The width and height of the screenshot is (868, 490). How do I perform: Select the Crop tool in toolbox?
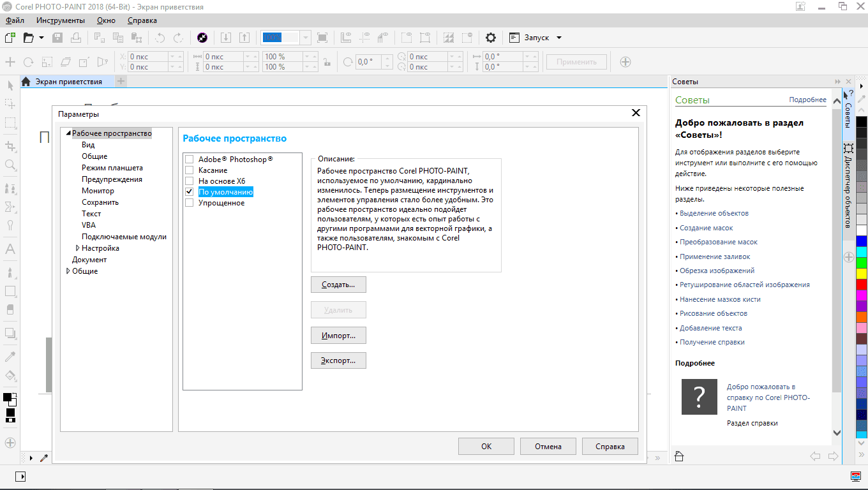[x=10, y=146]
